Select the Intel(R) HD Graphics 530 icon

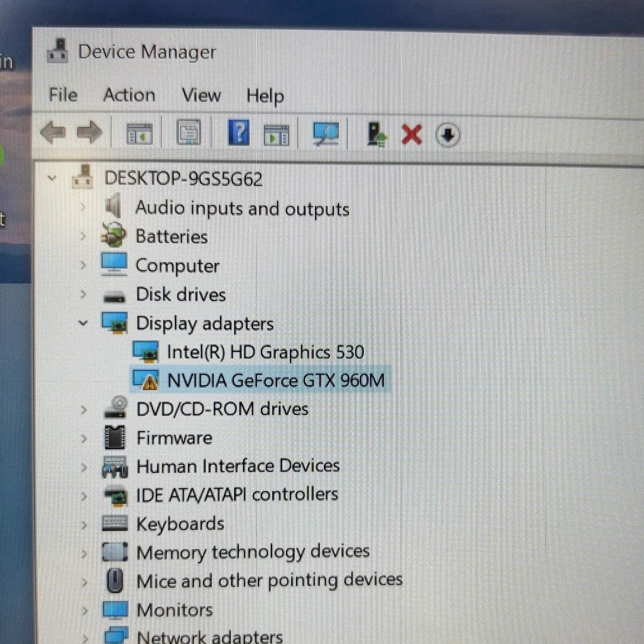pyautogui.click(x=145, y=352)
